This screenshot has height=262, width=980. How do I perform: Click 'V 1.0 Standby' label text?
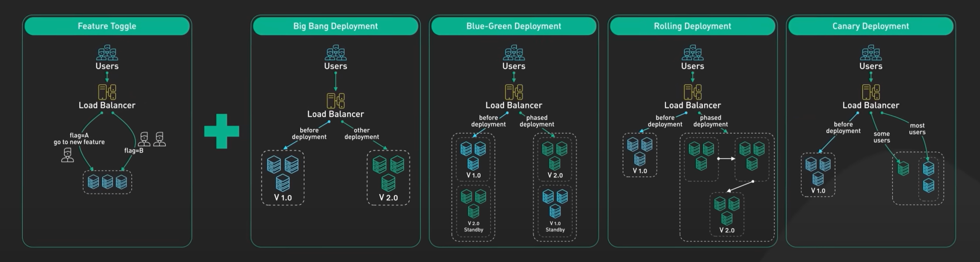(x=555, y=226)
